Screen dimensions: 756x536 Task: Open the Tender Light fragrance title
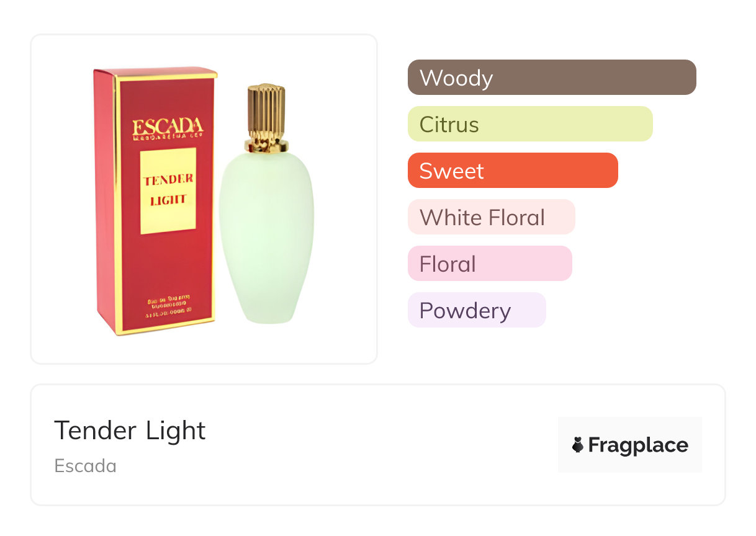(x=130, y=431)
